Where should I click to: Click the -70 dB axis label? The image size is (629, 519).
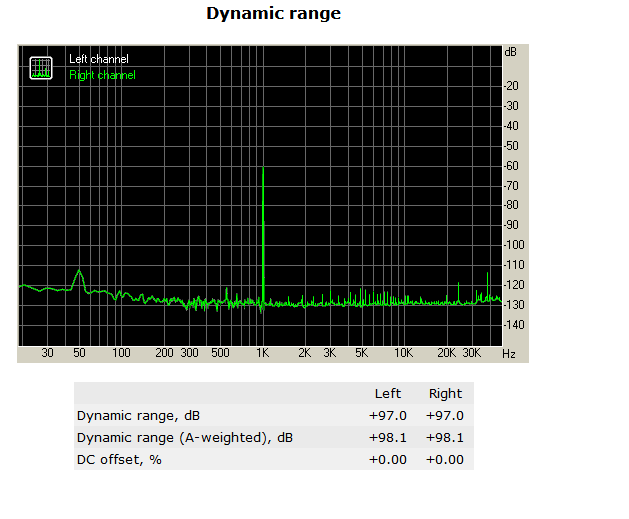[511, 186]
